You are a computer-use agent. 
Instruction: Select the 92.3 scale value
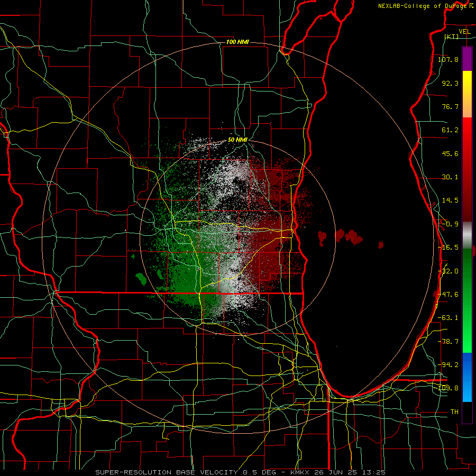450,83
